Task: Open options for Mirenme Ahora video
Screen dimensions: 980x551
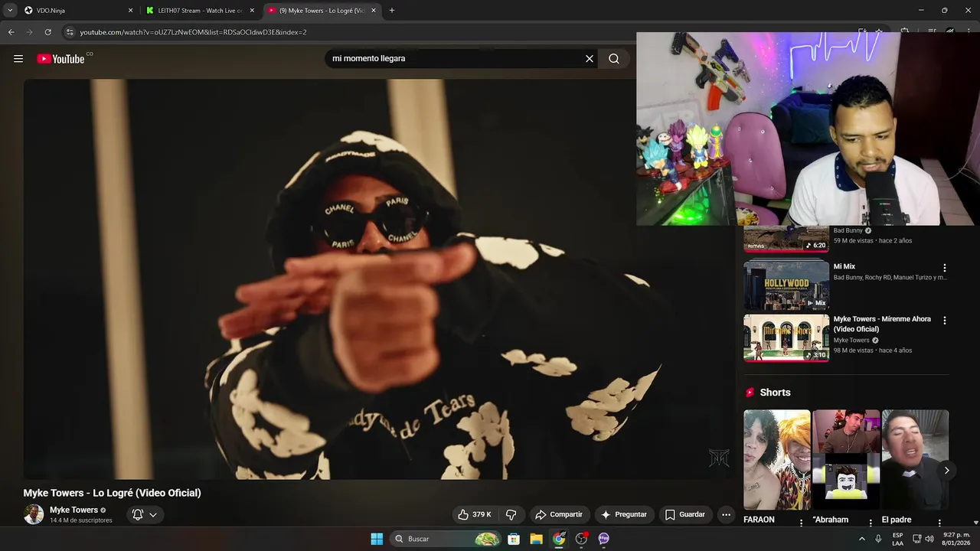Action: click(x=945, y=321)
